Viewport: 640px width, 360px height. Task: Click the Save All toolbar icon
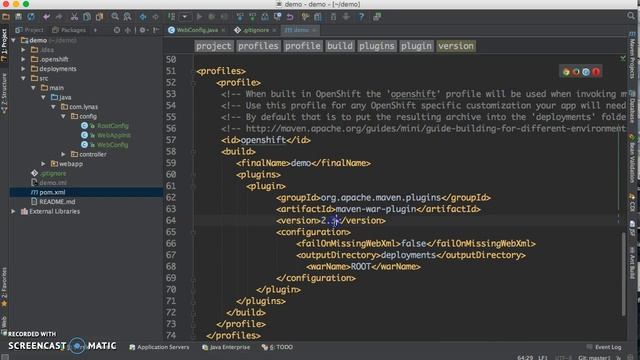tap(18, 17)
